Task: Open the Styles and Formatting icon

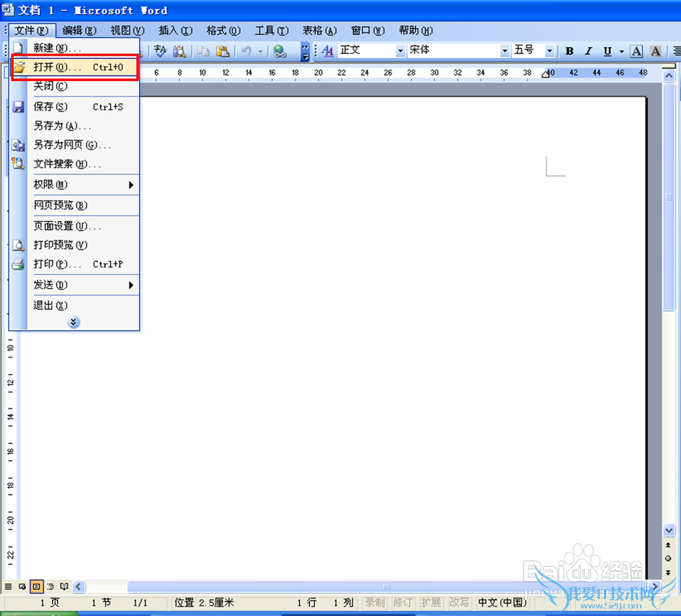Action: (328, 51)
